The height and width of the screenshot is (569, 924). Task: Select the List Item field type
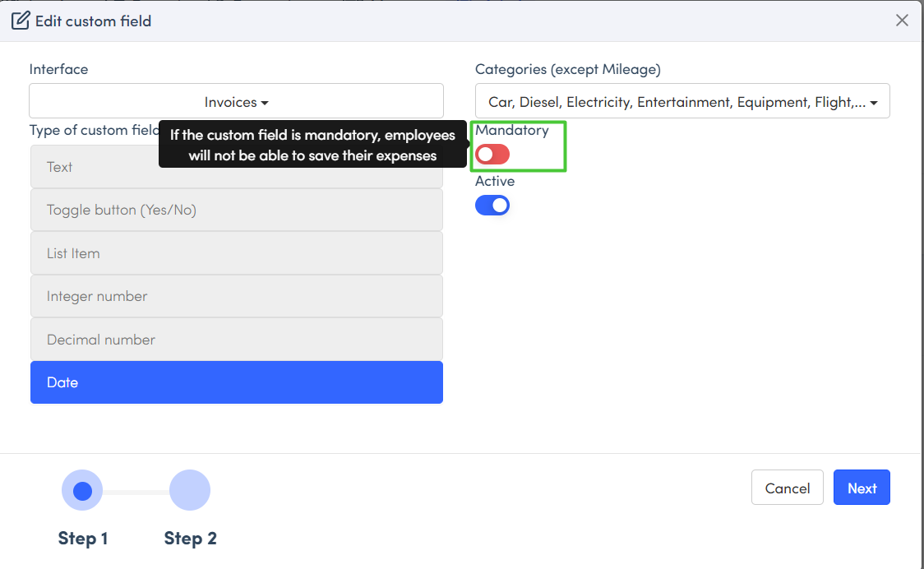pos(236,253)
